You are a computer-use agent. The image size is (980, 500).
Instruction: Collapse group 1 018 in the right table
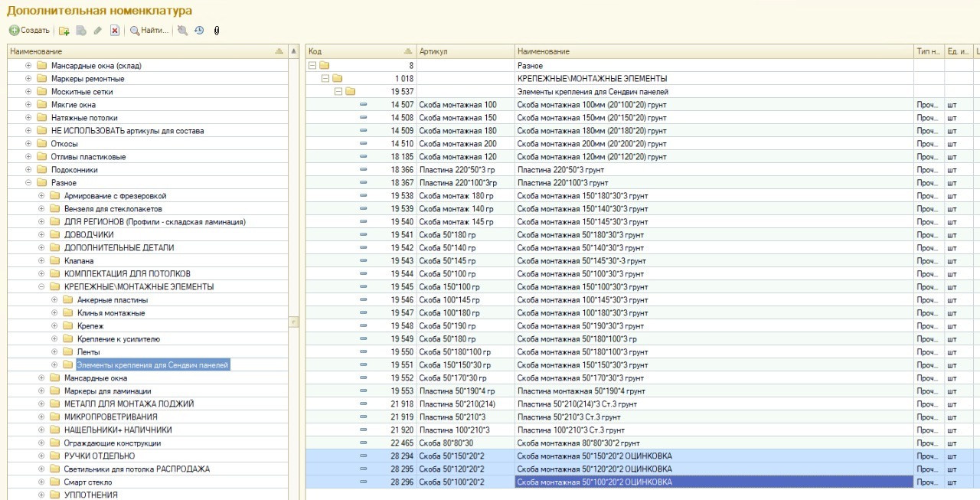(325, 79)
